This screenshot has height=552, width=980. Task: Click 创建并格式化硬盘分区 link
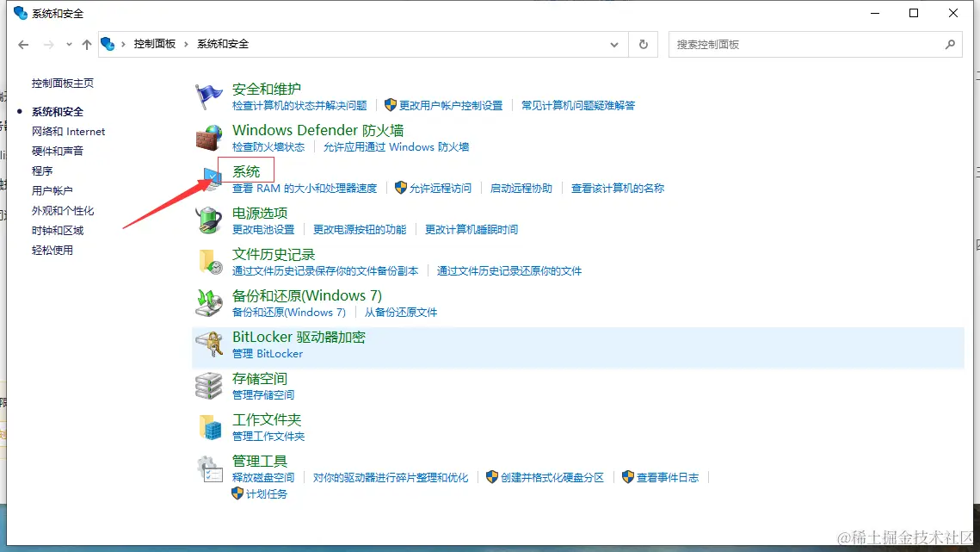[552, 478]
